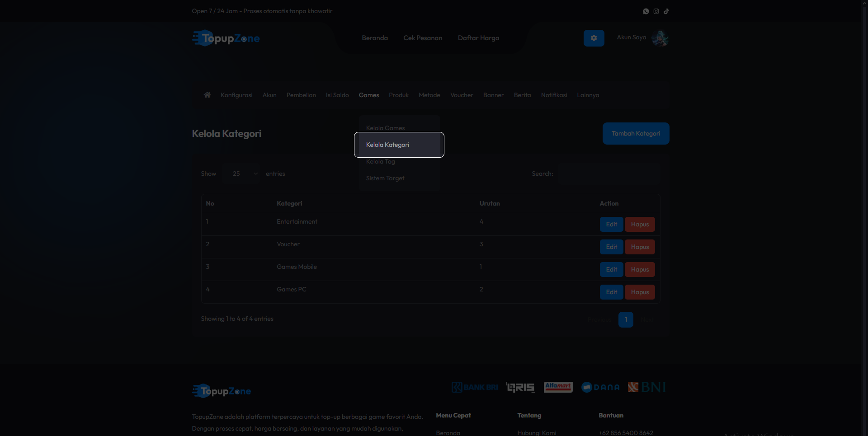Screen dimensions: 868x436
Task: Focus the Search input field
Action: 609,173
